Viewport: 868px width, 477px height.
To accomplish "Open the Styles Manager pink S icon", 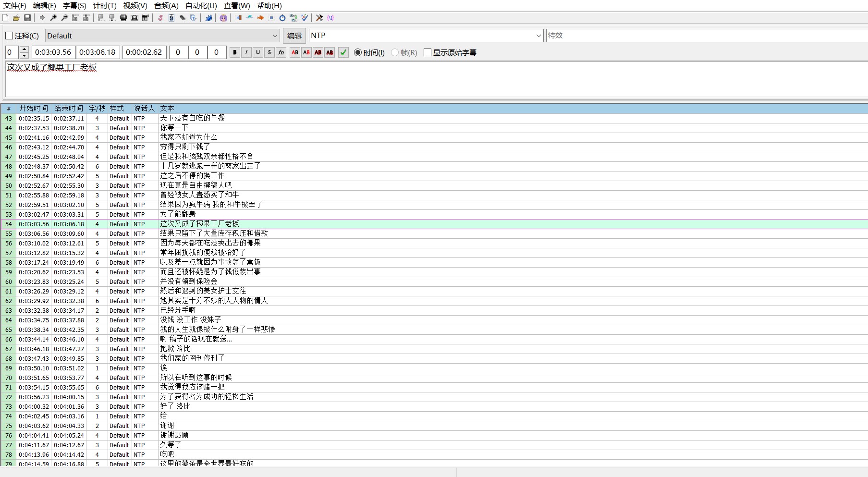I will 160,18.
